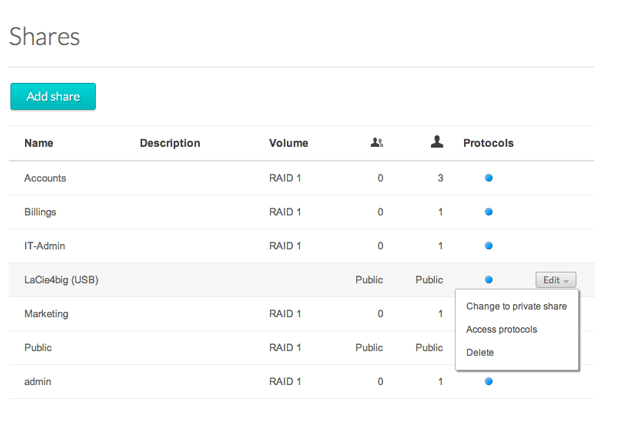Choose Access protocols from the menu

(x=502, y=329)
